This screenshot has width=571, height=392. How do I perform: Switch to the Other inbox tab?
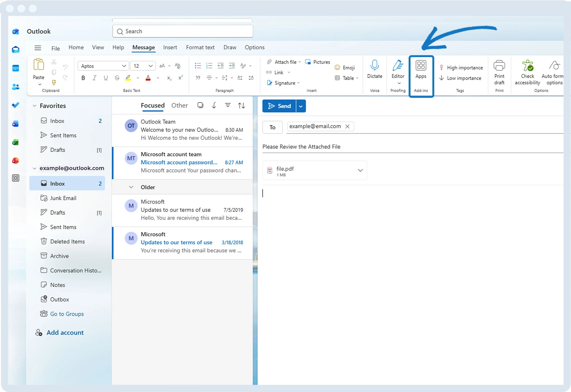pos(179,105)
